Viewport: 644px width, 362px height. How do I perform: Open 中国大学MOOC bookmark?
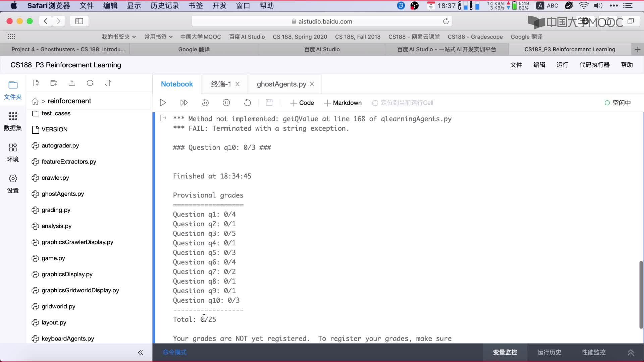click(x=201, y=37)
